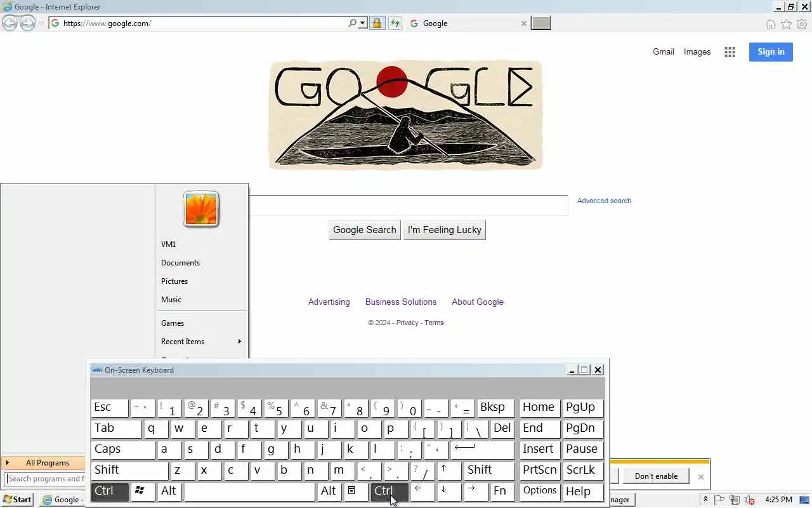Click the 4:25 PM clock
The height and width of the screenshot is (508, 812).
coord(778,500)
